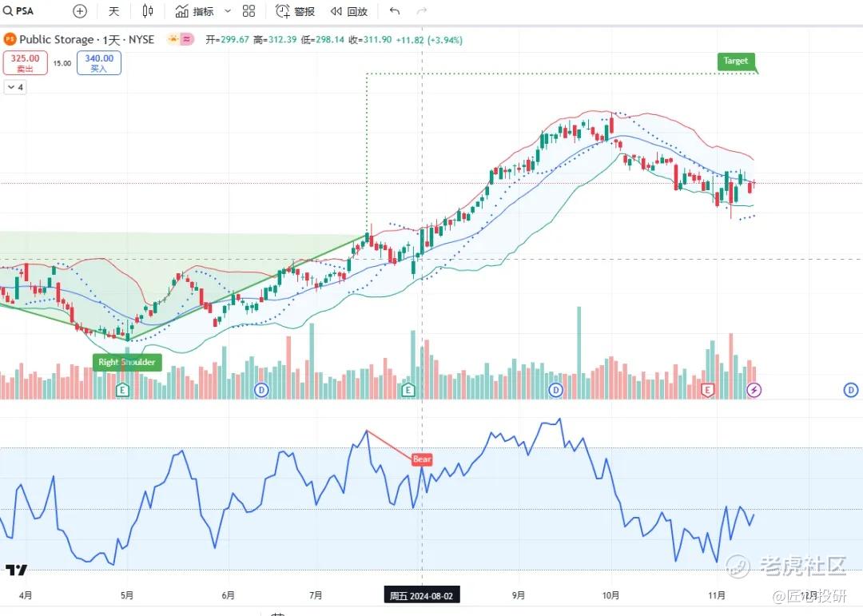This screenshot has height=616, width=863.
Task: Select the Right Shoulder pattern label
Action: 127,362
